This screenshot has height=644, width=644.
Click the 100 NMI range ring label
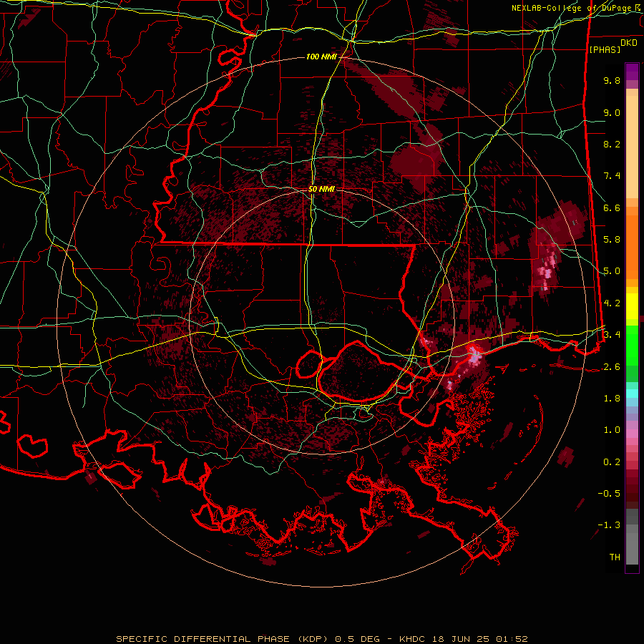321,57
